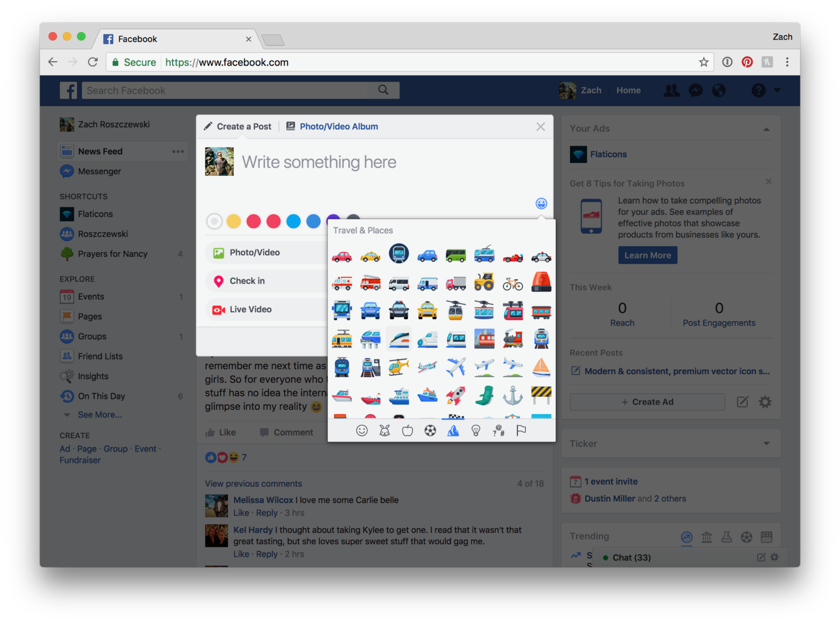The height and width of the screenshot is (624, 840).
Task: Insert the yellow tractor emoji
Action: (484, 283)
